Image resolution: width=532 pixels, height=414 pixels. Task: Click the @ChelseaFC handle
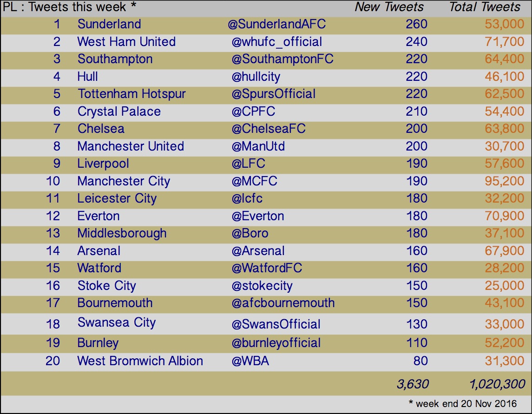[269, 129]
